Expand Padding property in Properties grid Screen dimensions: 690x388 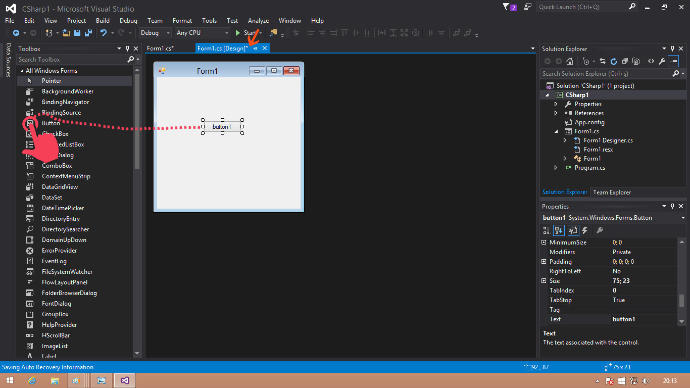click(x=544, y=261)
